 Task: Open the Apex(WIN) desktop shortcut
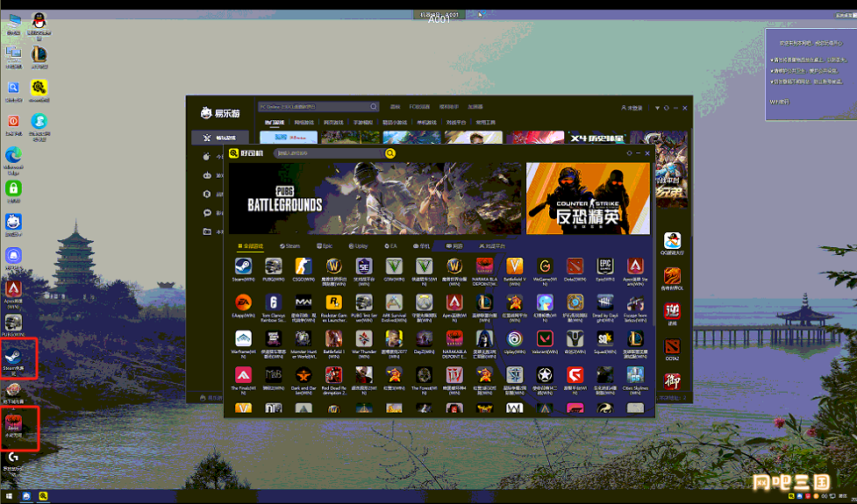(x=13, y=294)
